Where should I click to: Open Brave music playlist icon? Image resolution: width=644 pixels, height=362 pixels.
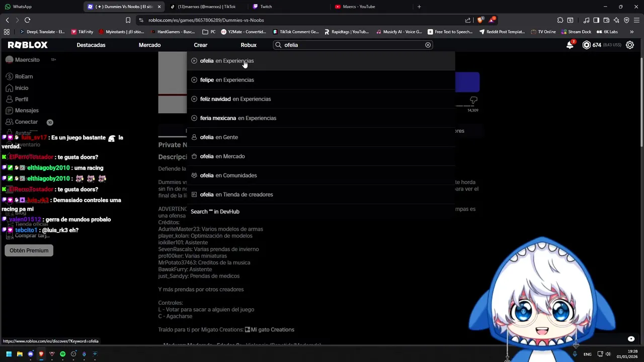pos(586,20)
